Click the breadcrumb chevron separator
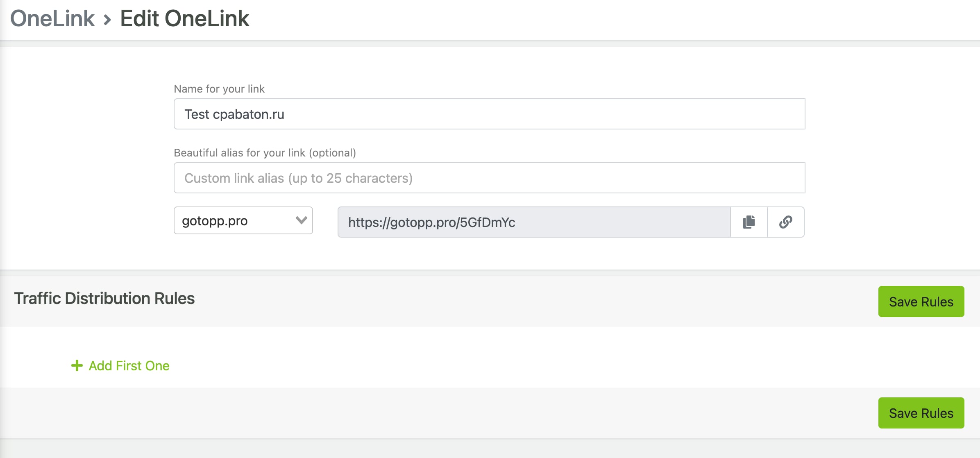 point(107,19)
